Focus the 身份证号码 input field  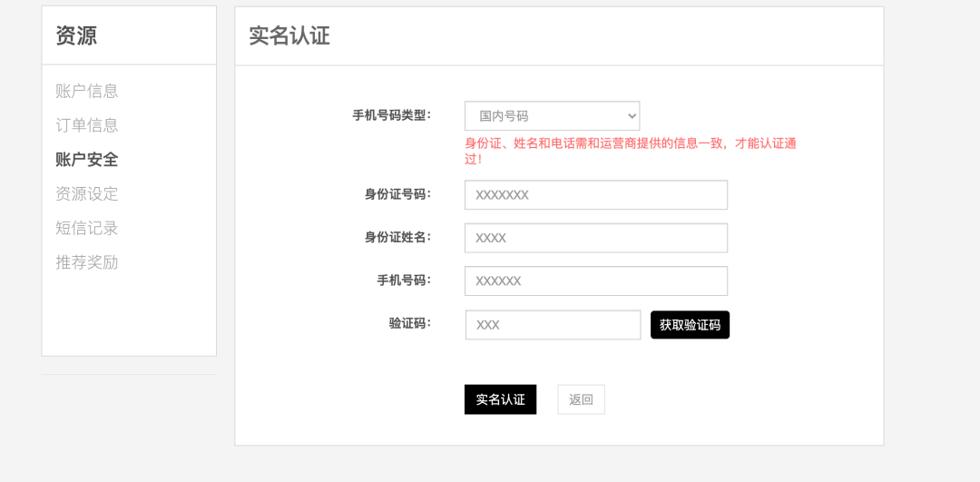[x=595, y=195]
